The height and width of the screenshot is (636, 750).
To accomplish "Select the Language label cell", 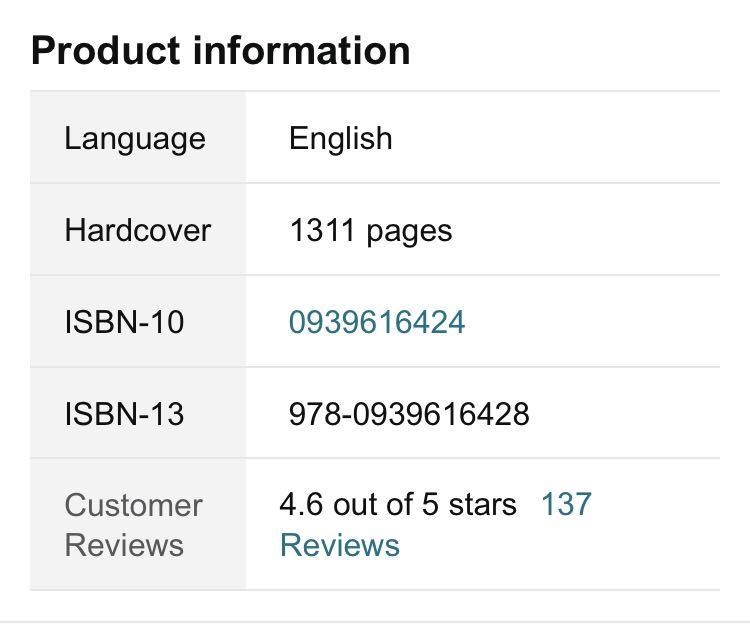I will pos(135,138).
